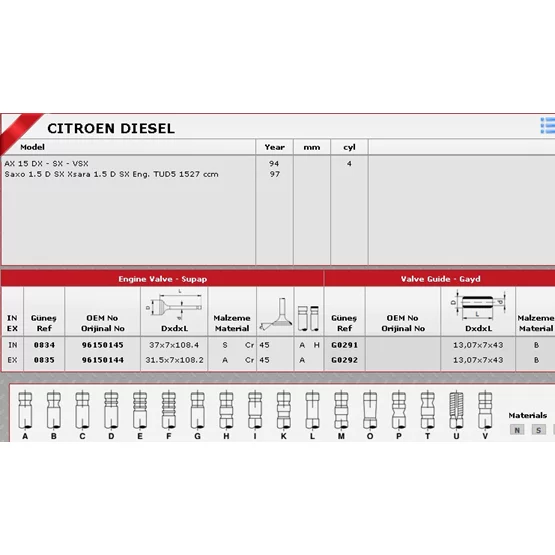This screenshot has height=555, width=555.
Task: Click the IN row label
Action: pos(12,345)
